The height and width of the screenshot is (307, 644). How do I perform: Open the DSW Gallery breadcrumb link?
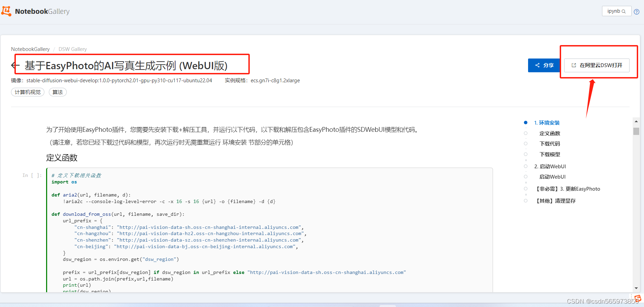73,49
